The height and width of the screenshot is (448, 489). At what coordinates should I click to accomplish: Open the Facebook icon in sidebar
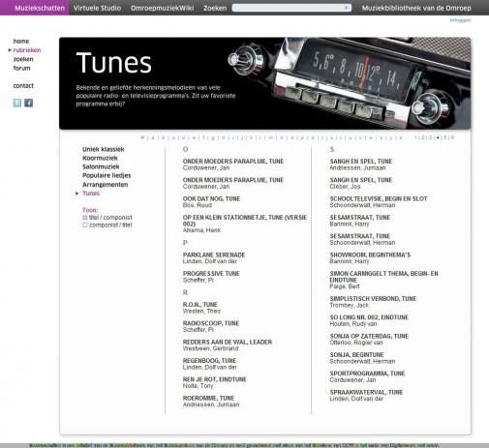pos(29,103)
